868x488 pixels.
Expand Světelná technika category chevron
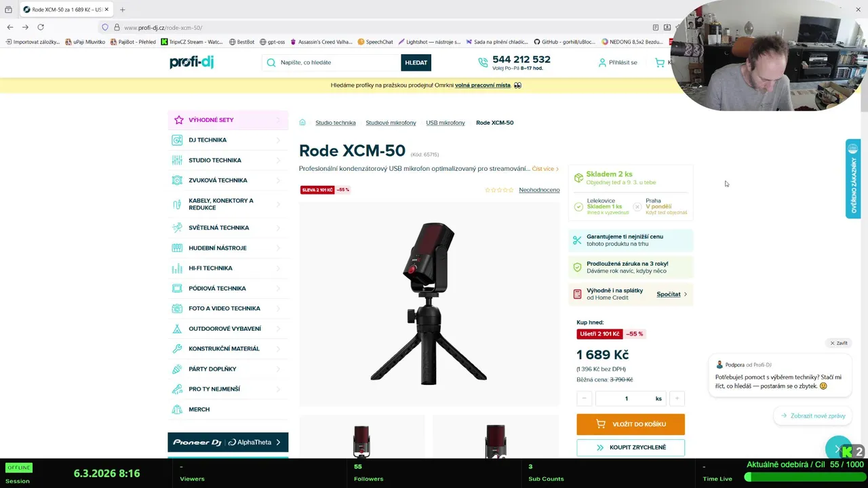coord(278,228)
